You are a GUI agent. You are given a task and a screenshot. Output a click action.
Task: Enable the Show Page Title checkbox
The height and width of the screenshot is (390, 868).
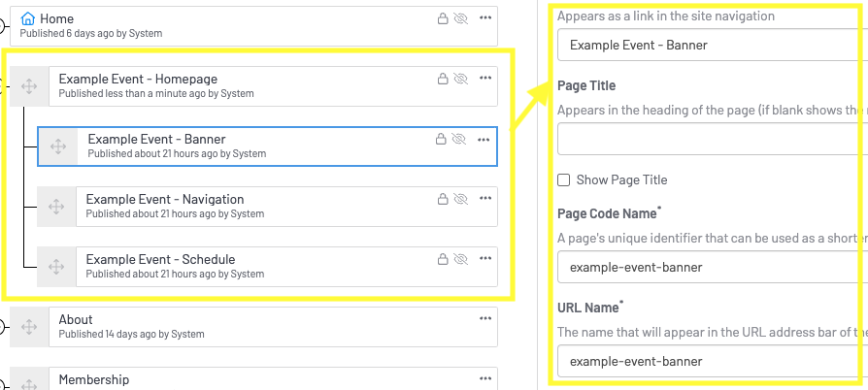coord(564,179)
